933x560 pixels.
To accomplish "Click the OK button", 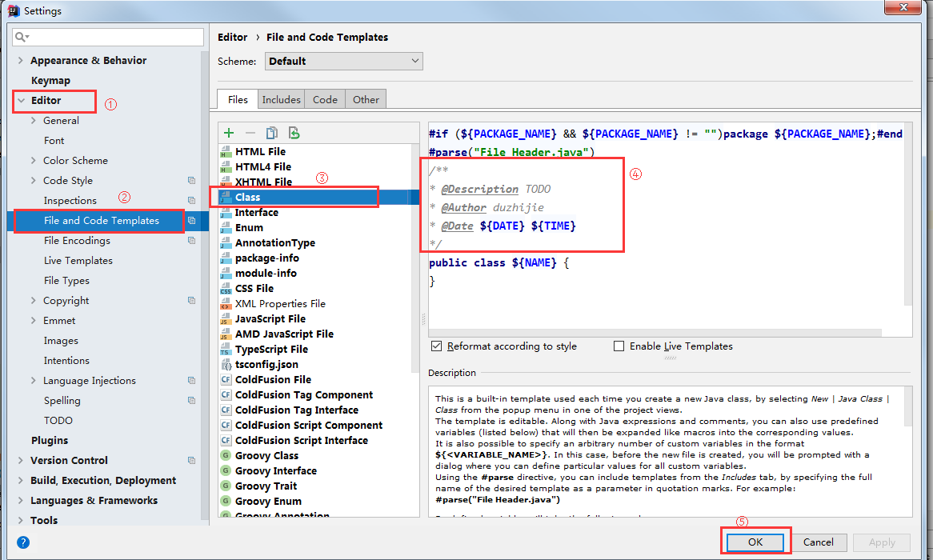I will click(755, 542).
